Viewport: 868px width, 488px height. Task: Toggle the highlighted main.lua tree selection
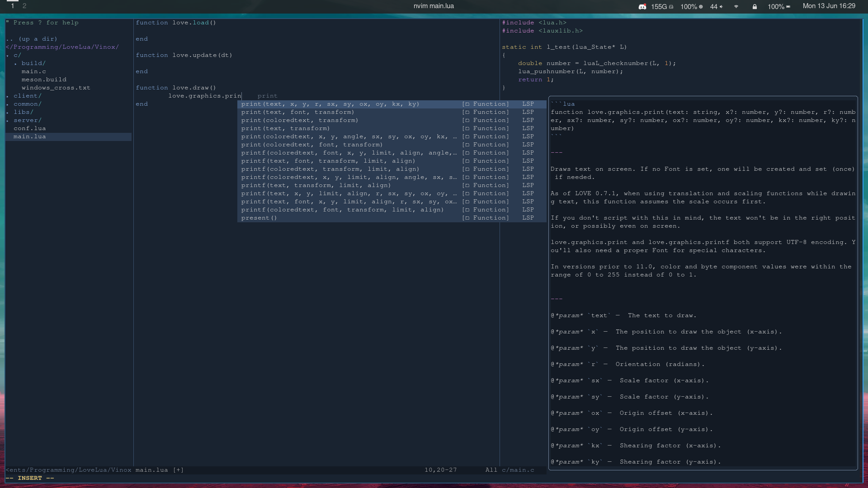(x=30, y=136)
